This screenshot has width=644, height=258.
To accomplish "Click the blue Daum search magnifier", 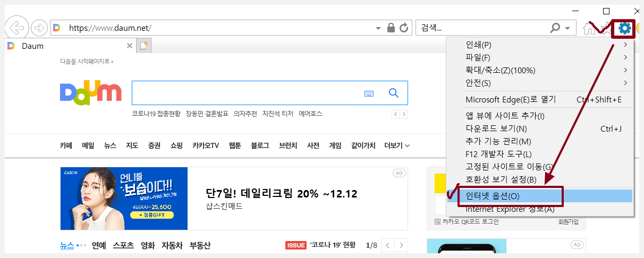I will [394, 93].
